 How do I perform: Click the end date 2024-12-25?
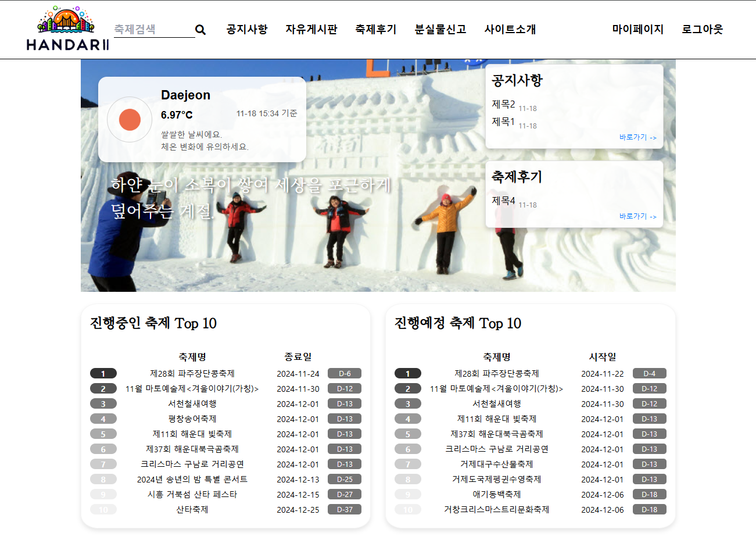[298, 509]
